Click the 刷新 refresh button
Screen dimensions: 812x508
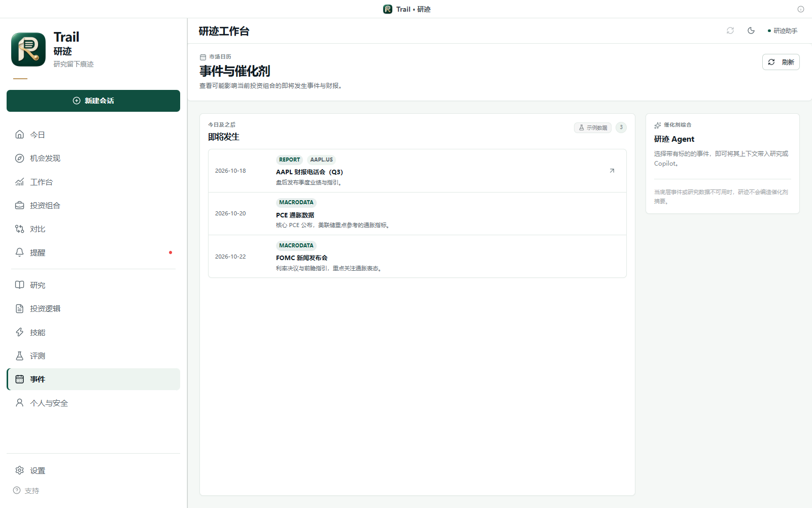(781, 62)
